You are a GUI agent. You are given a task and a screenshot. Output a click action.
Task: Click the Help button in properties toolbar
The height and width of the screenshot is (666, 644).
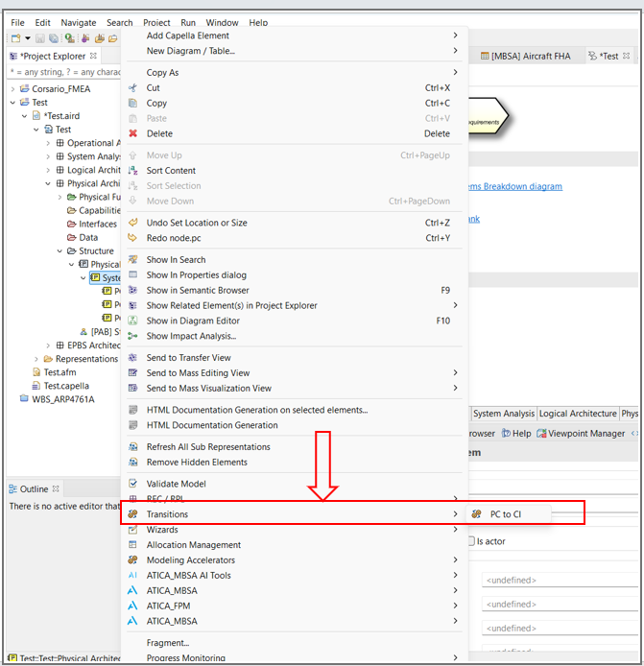[516, 433]
